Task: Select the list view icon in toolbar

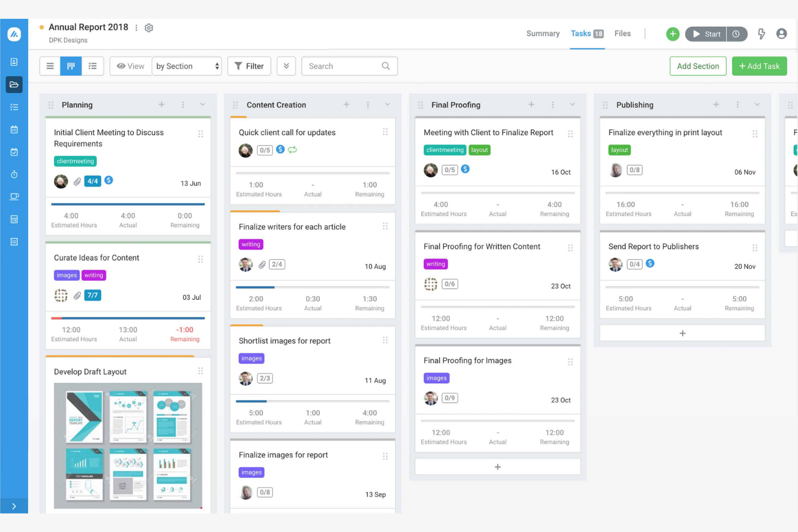Action: coord(92,66)
